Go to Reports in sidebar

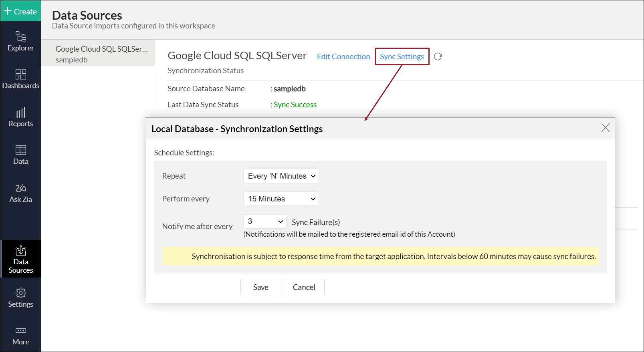20,117
